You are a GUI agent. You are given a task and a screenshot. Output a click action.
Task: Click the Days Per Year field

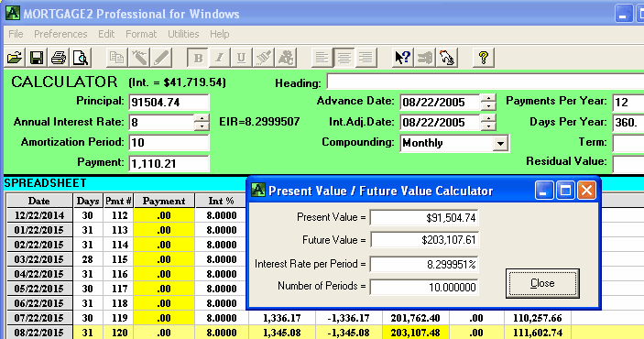coord(628,122)
